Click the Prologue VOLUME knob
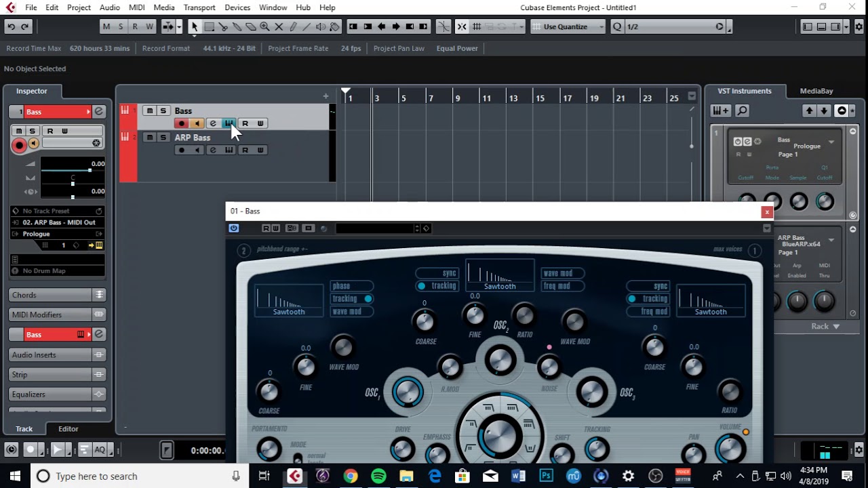Viewport: 868px width, 488px height. point(730,449)
